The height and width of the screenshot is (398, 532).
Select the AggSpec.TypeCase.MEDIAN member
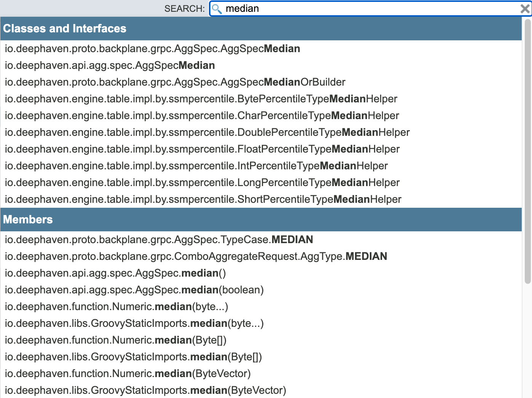pyautogui.click(x=158, y=240)
